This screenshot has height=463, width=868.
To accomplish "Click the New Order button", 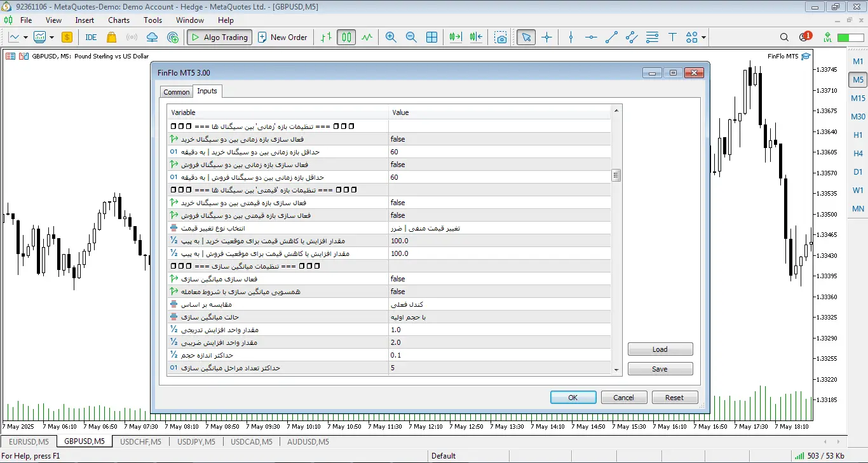I will point(283,37).
